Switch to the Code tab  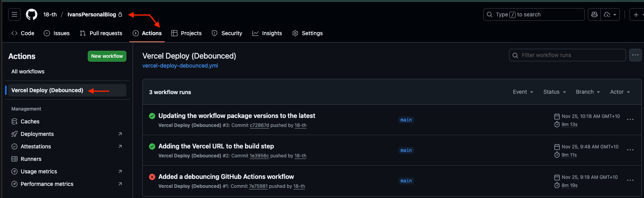[x=23, y=33]
